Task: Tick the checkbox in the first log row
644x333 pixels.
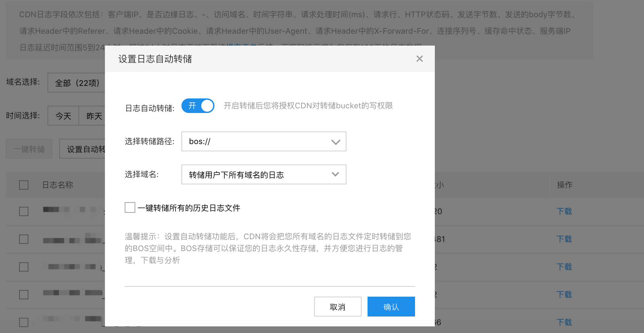Action: (x=24, y=211)
